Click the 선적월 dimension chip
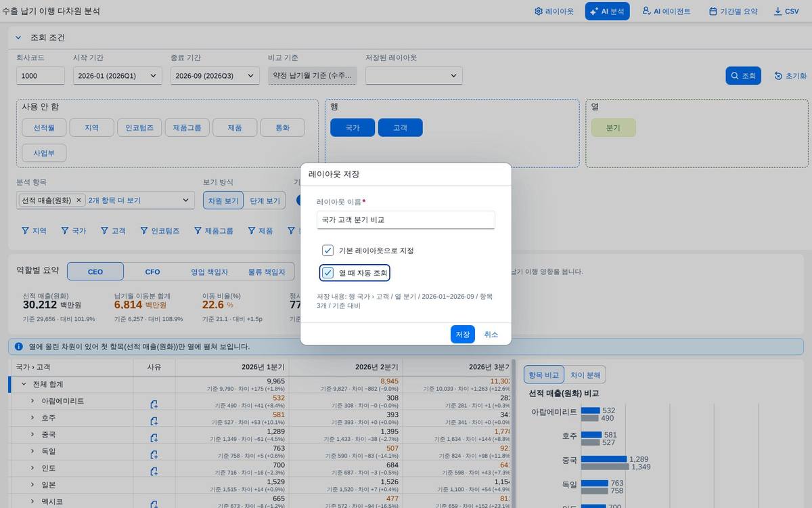This screenshot has width=812, height=508. (x=44, y=127)
